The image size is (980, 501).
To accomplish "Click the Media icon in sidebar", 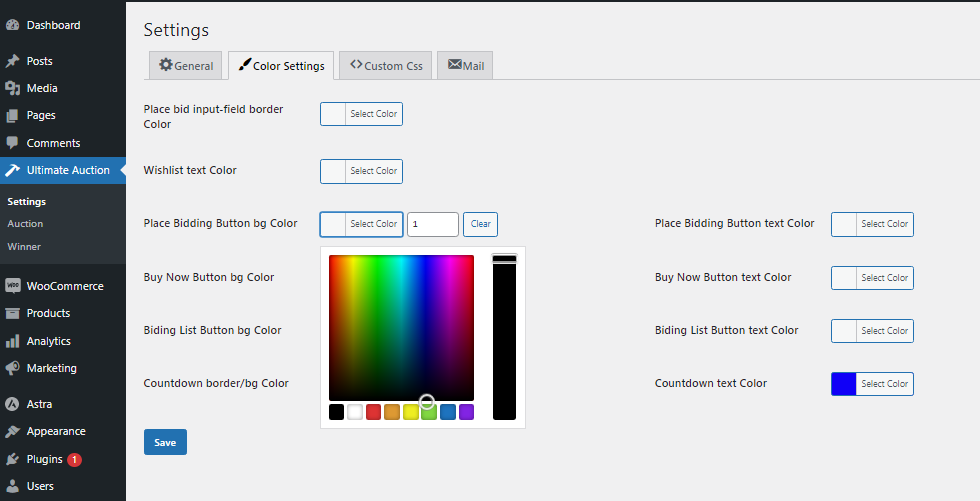I will [x=12, y=88].
